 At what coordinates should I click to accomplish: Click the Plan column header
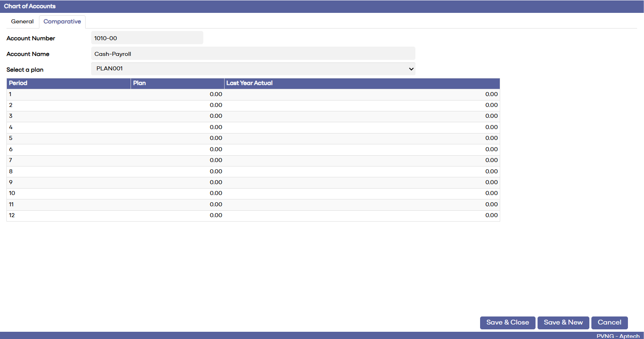178,83
